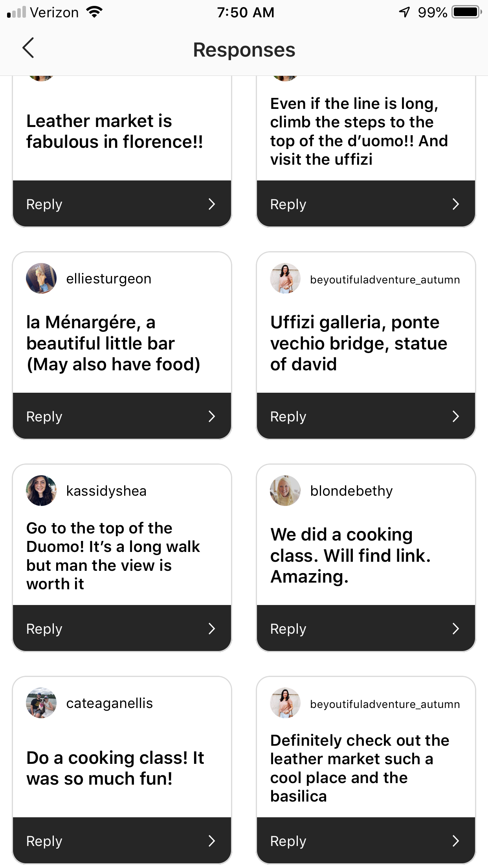Tap the battery icon in status bar

click(x=466, y=12)
